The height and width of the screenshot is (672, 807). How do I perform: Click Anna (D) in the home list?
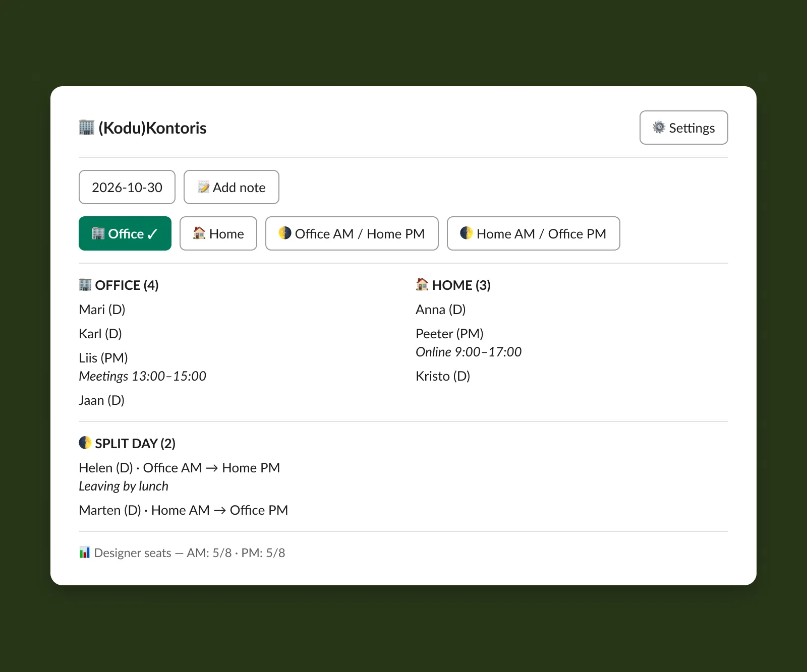click(x=441, y=310)
